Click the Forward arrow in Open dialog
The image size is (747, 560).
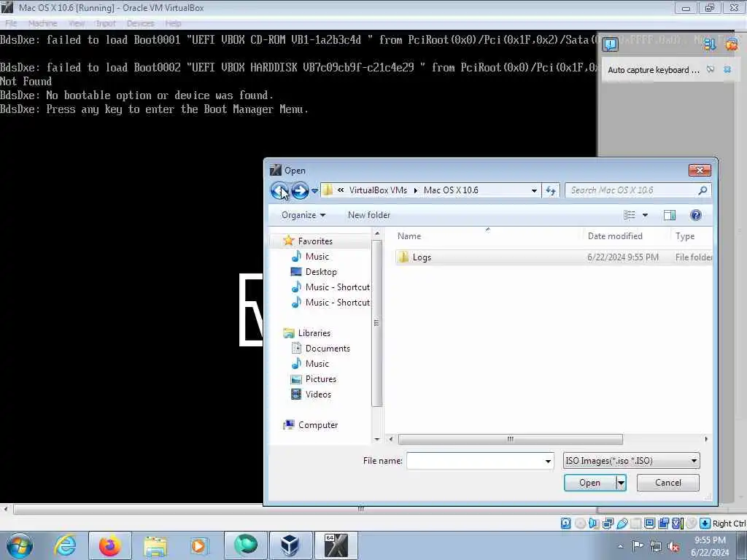tap(300, 190)
